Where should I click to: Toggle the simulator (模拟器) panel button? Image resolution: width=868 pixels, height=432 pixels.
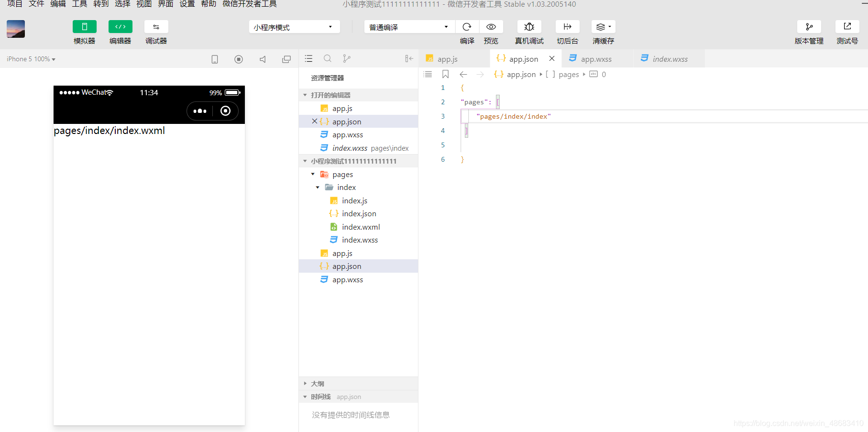pyautogui.click(x=85, y=27)
